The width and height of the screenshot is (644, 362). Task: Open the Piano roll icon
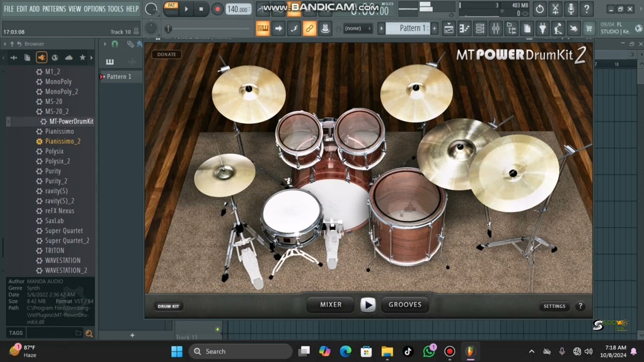pyautogui.click(x=464, y=29)
